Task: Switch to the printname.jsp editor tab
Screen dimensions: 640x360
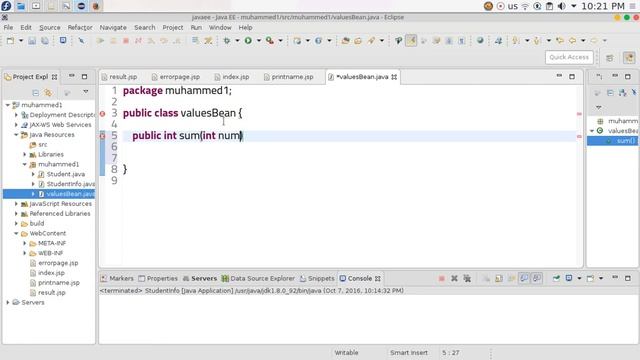Action: tap(289, 77)
